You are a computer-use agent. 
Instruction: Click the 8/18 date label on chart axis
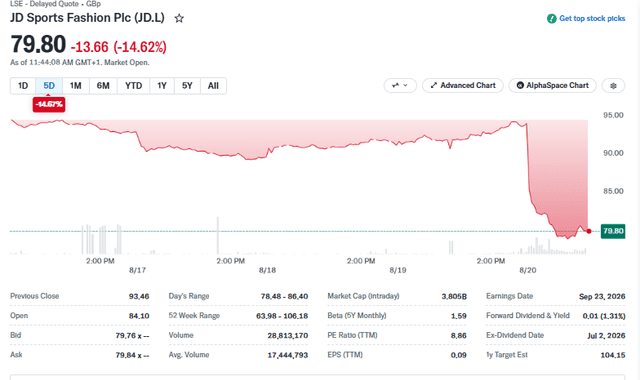click(267, 270)
